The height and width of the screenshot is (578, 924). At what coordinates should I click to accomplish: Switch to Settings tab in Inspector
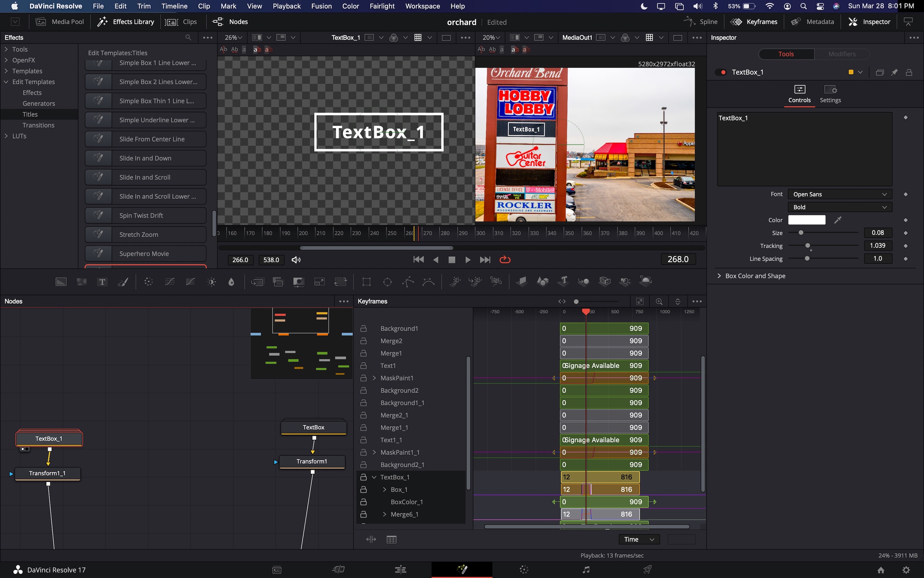(x=830, y=94)
